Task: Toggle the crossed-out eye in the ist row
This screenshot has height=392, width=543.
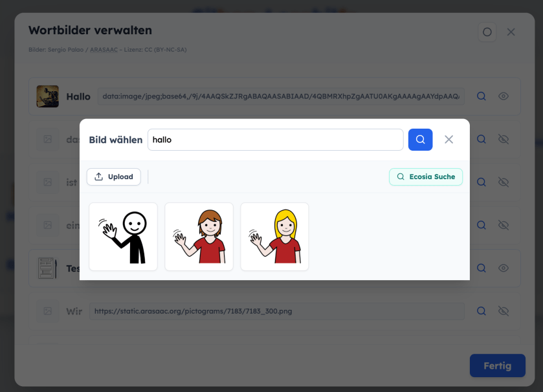Action: click(504, 182)
